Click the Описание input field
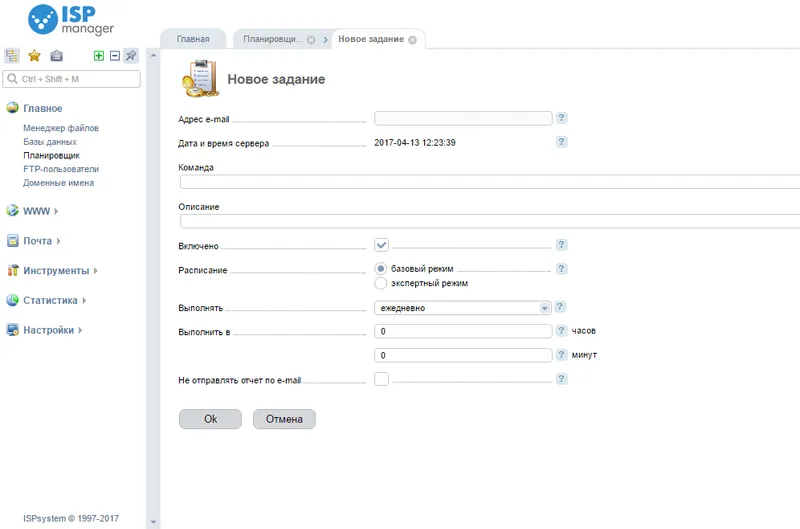 pyautogui.click(x=490, y=221)
